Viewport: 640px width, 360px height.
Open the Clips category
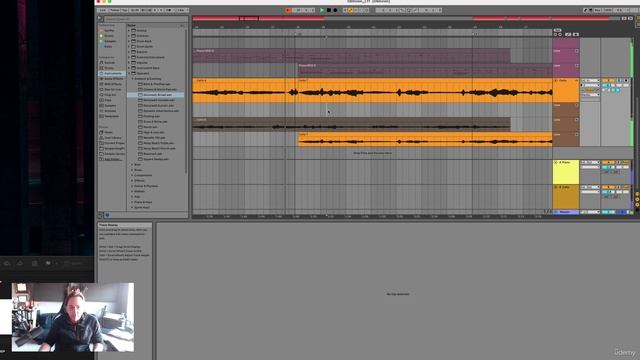[108, 100]
